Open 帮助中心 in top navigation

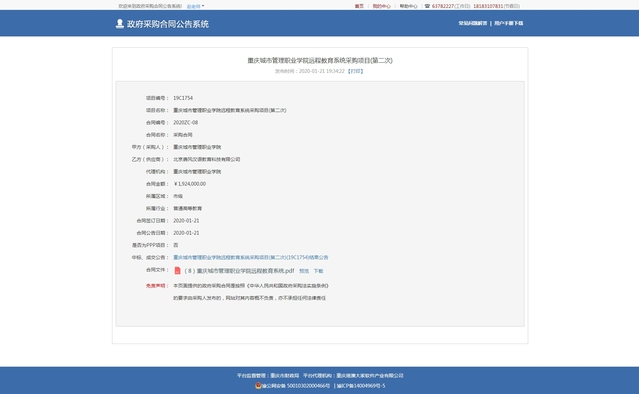pyautogui.click(x=408, y=6)
